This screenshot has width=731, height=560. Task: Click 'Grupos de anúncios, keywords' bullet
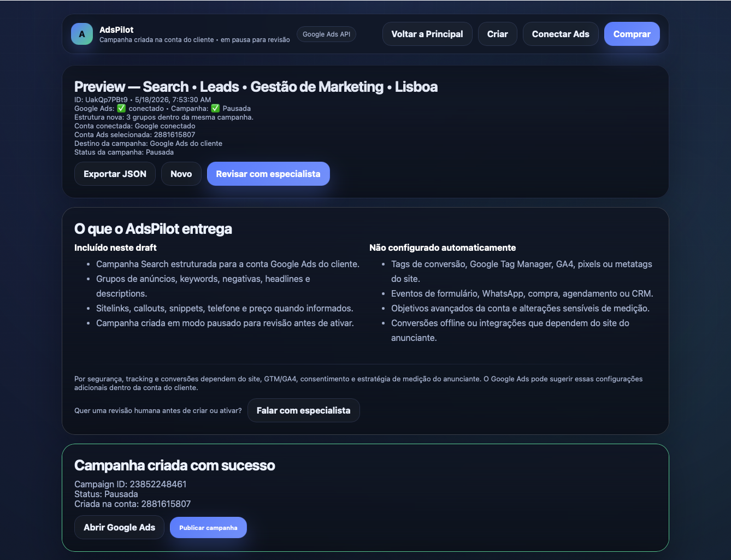tap(203, 286)
